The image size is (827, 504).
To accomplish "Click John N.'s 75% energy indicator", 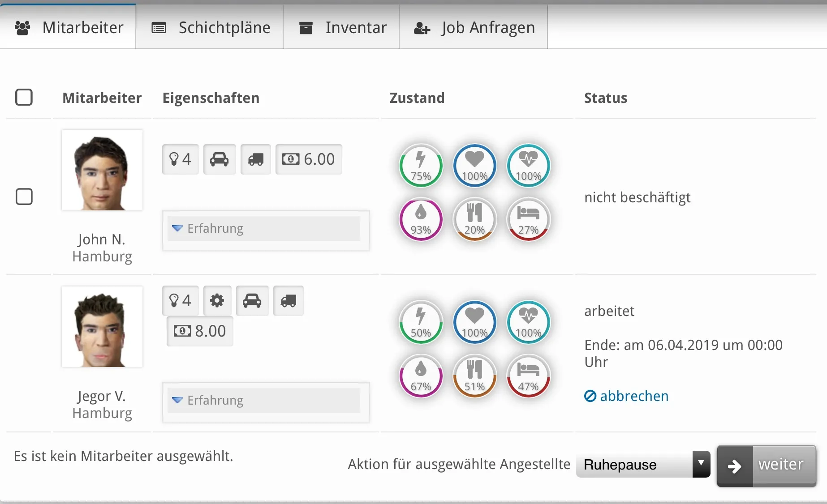I will click(x=421, y=166).
